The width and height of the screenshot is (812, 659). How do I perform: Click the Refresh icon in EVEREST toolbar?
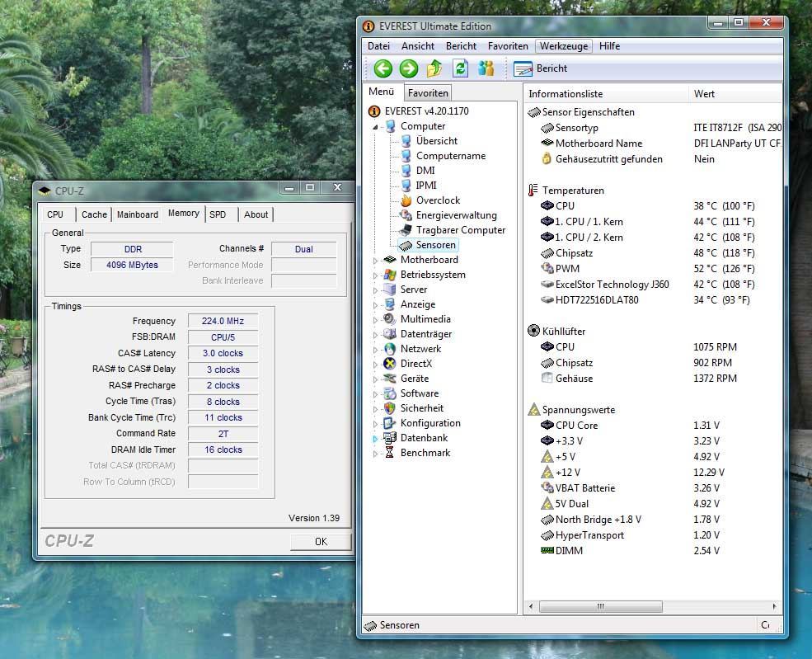pos(460,68)
